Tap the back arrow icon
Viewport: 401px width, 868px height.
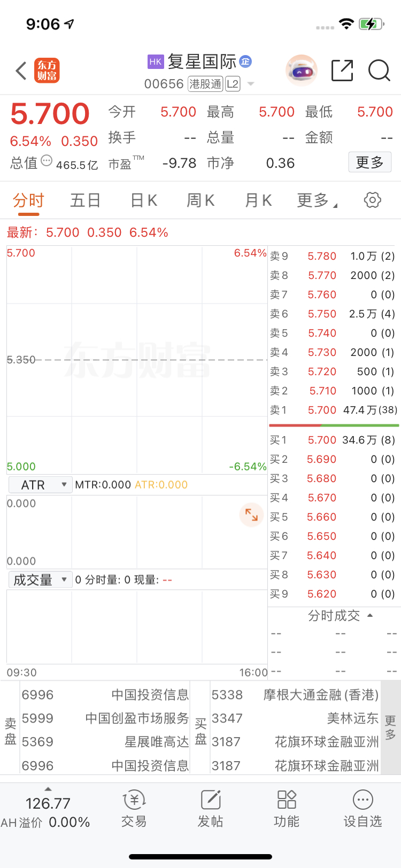[x=21, y=71]
